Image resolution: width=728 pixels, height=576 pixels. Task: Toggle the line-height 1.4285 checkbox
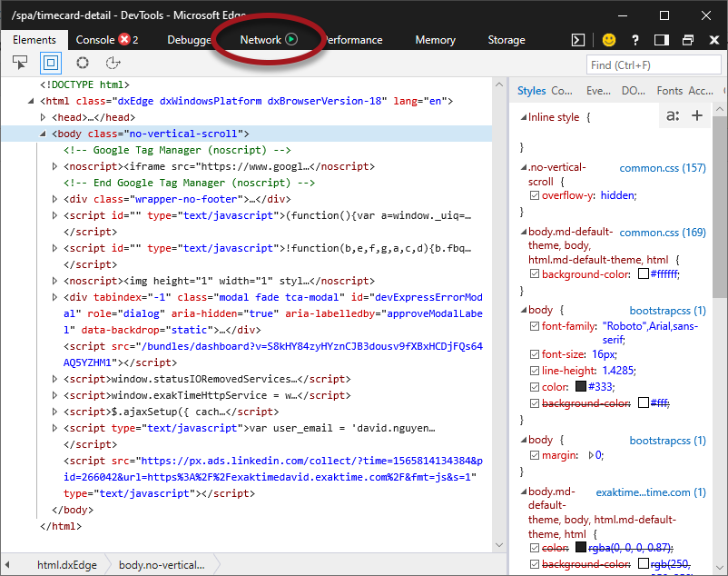(x=535, y=370)
